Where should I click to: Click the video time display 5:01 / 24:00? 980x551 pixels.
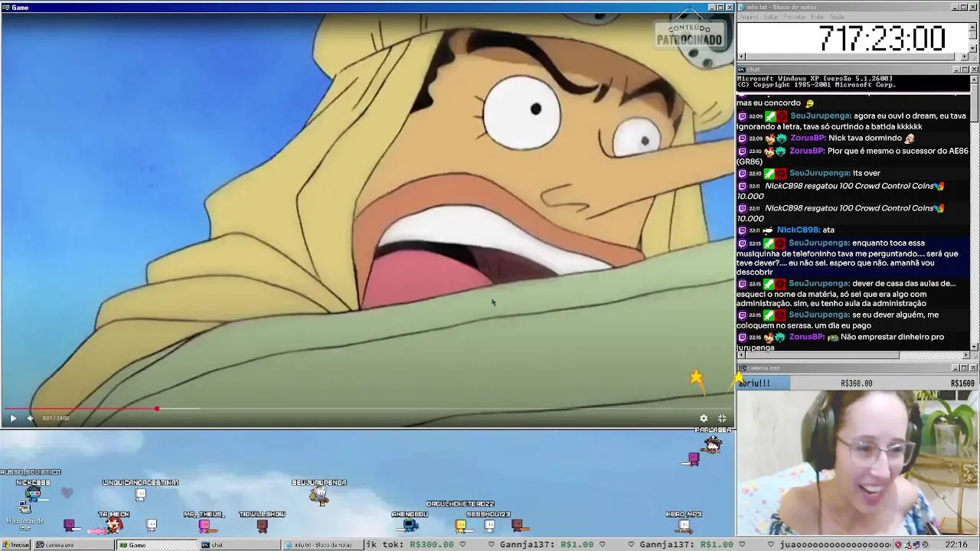(x=56, y=419)
